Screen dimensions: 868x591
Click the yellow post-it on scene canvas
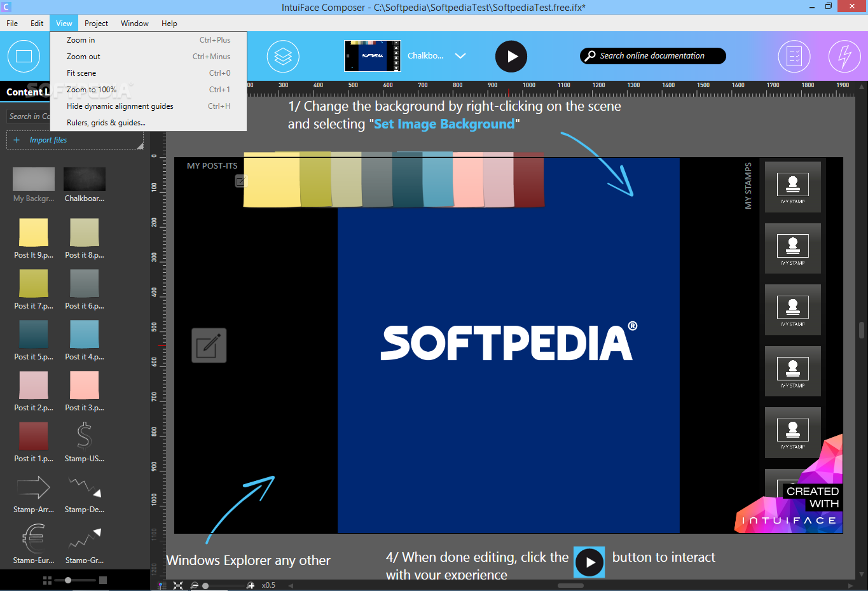[272, 180]
